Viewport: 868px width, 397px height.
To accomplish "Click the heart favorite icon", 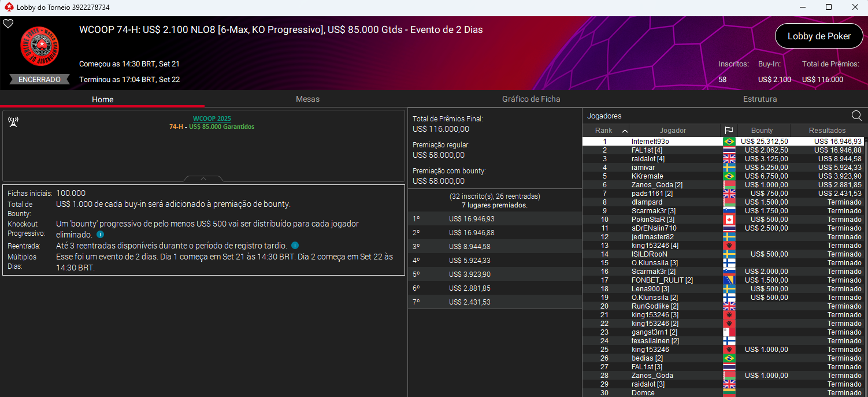I will tap(8, 24).
